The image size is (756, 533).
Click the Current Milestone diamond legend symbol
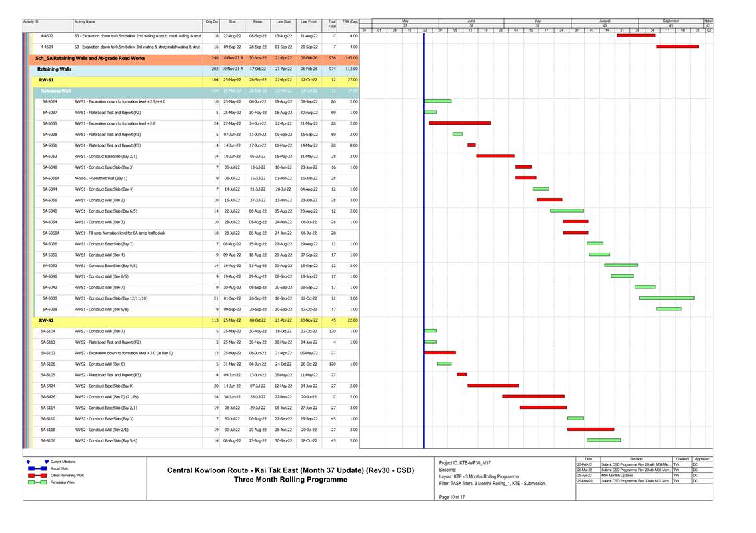[28, 461]
